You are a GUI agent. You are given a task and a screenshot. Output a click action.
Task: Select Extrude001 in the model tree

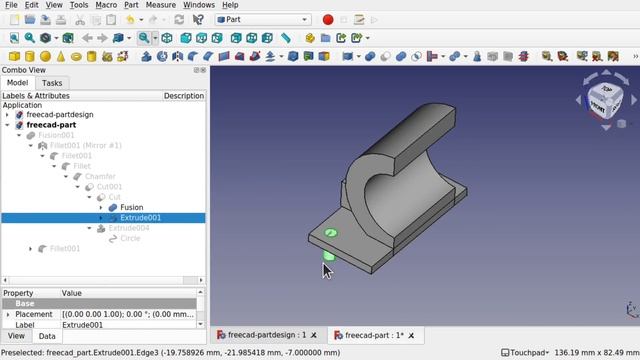coord(140,218)
